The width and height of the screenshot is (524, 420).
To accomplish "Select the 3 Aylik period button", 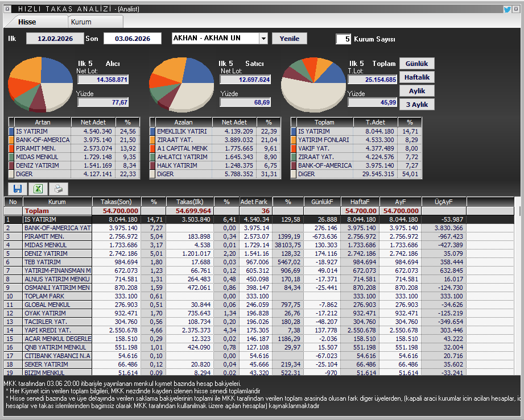I will 416,105.
